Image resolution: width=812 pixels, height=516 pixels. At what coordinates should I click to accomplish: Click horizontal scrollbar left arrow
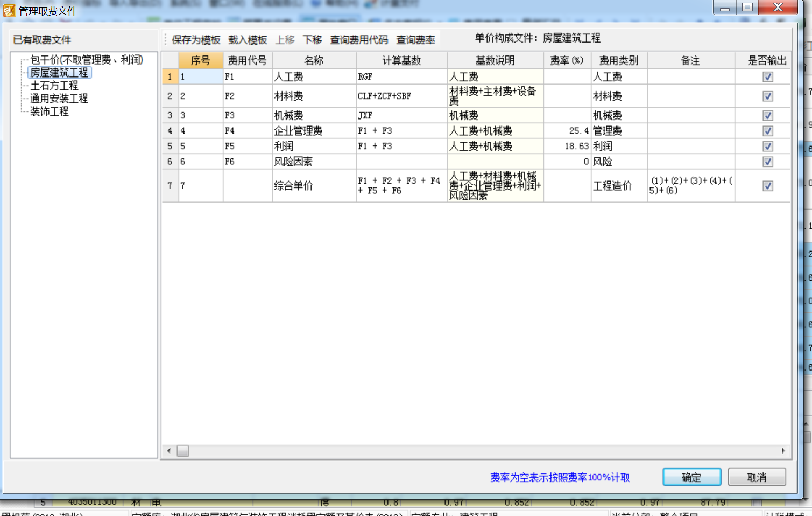coord(169,451)
